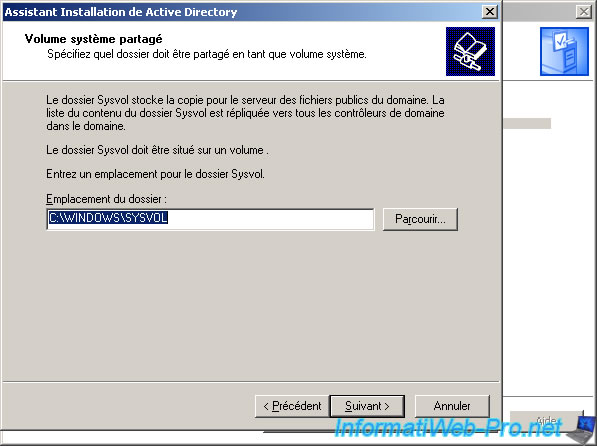The height and width of the screenshot is (446, 597).
Task: Click the Sysvol doit être situé sentence
Action: 157,150
